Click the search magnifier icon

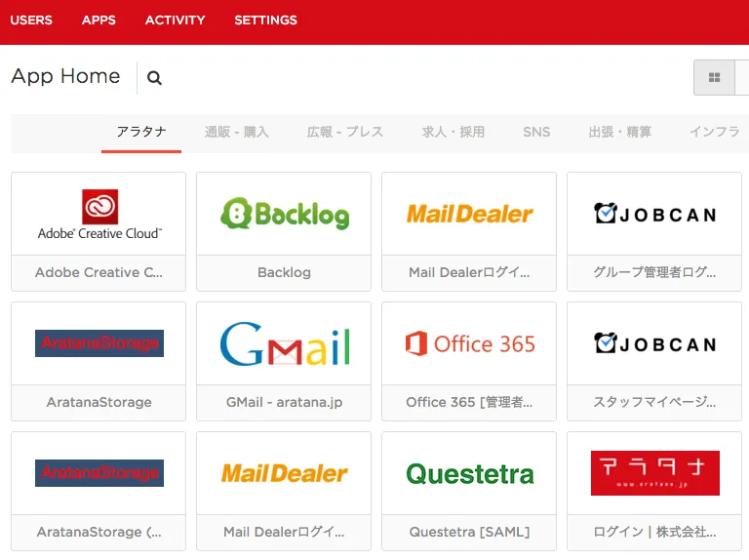[154, 79]
